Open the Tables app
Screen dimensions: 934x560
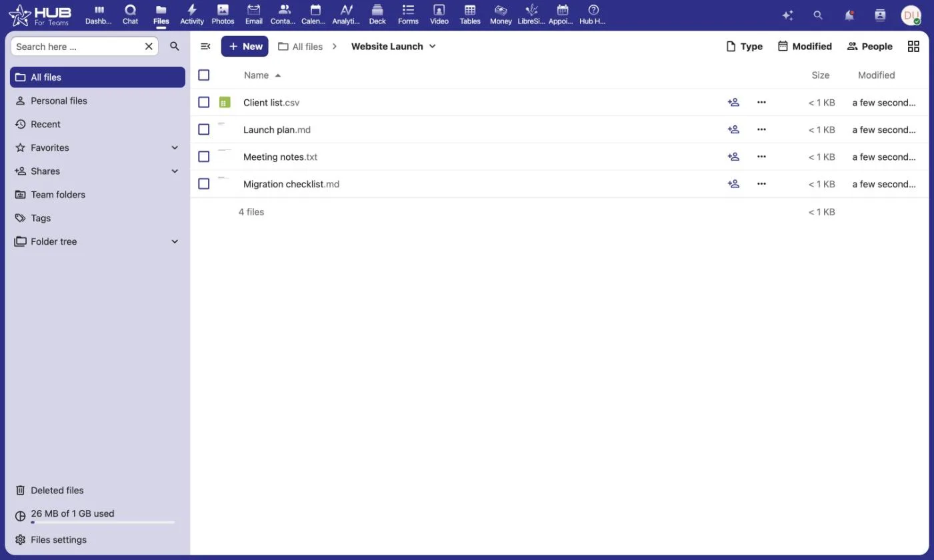(x=470, y=15)
